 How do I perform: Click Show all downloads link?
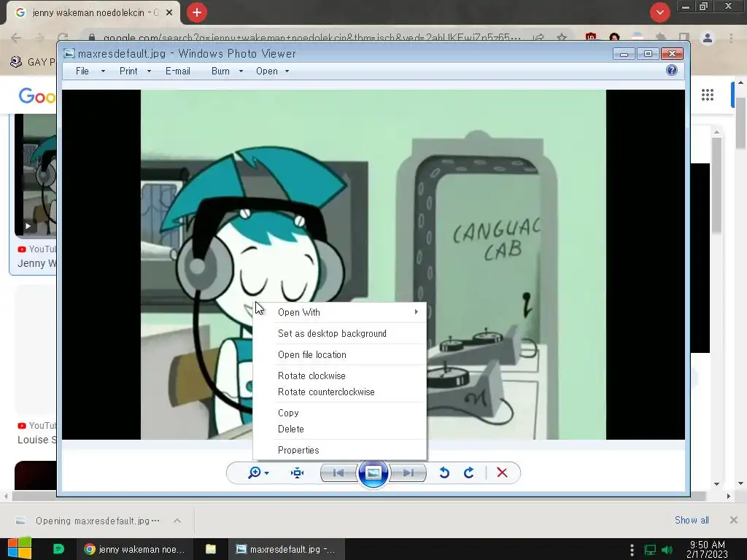tap(692, 520)
